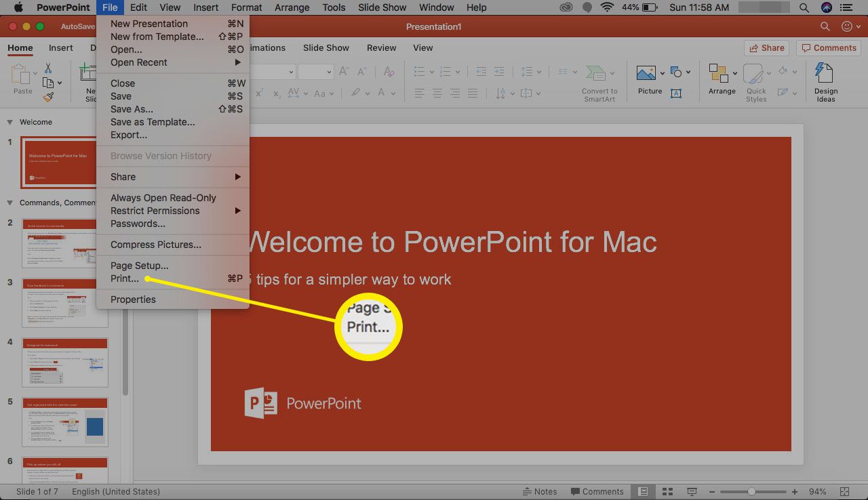
Task: Open the Copy dropdown arrow
Action: (x=60, y=83)
